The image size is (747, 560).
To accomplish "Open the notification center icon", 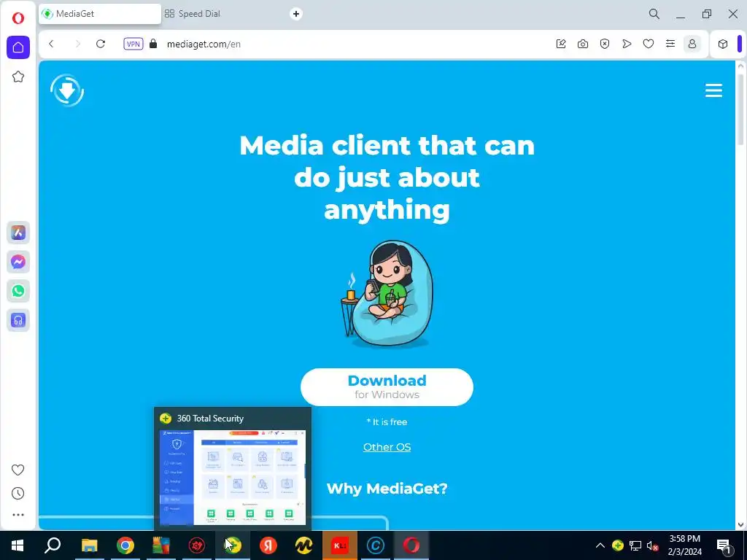I will tap(724, 545).
